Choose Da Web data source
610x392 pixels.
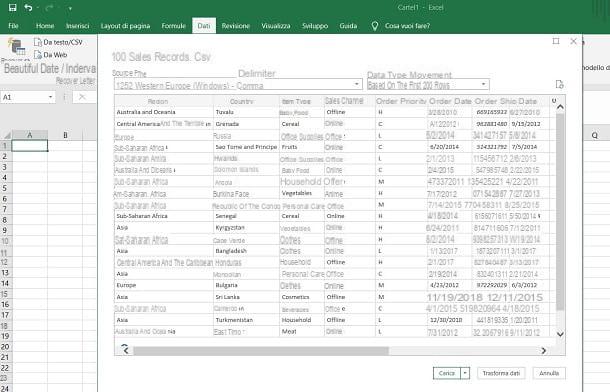pos(51,55)
